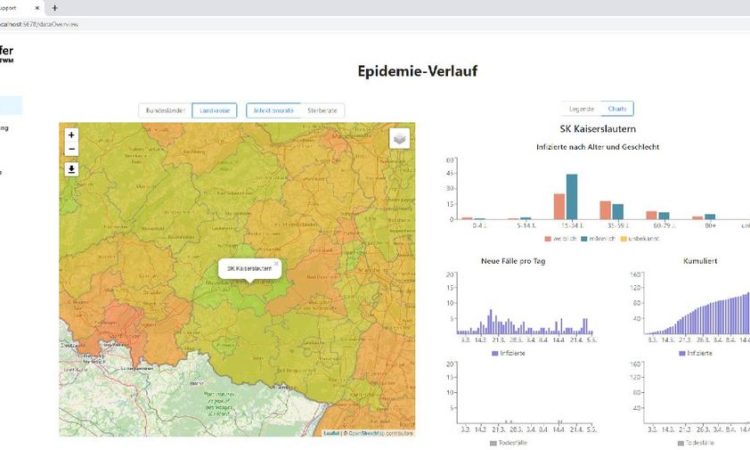Select the Infektionsrate map metric

273,110
